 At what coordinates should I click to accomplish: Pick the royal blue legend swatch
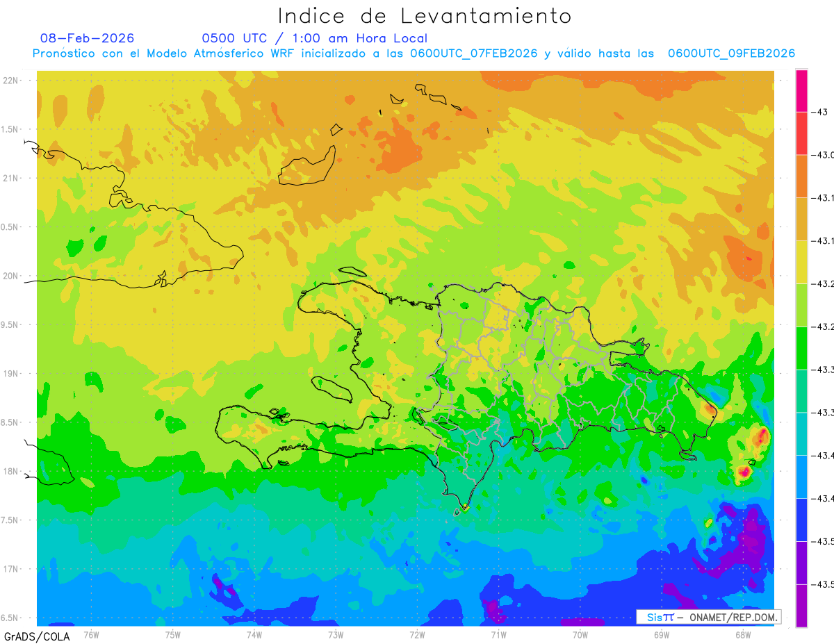pos(801,520)
